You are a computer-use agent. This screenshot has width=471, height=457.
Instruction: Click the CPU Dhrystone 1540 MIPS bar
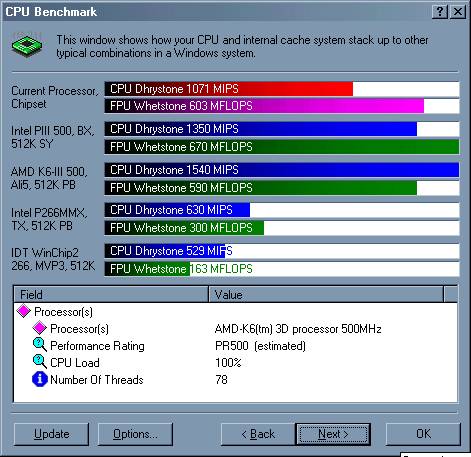(282, 170)
